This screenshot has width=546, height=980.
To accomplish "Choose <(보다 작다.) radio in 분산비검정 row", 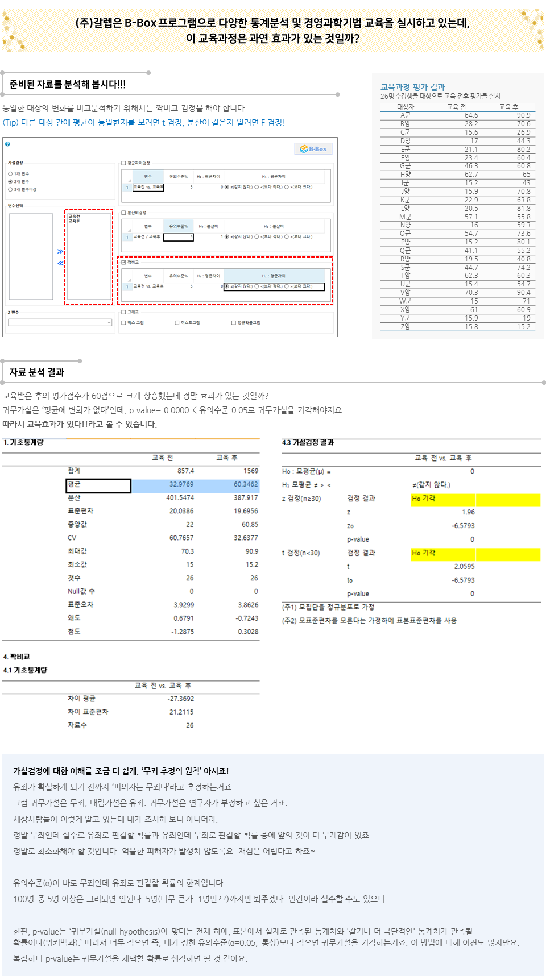I will click(257, 236).
